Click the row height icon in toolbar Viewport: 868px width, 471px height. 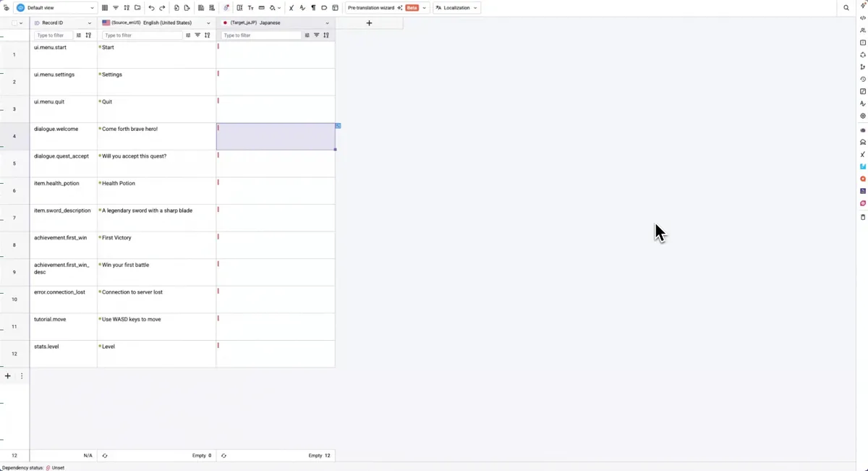coord(261,8)
